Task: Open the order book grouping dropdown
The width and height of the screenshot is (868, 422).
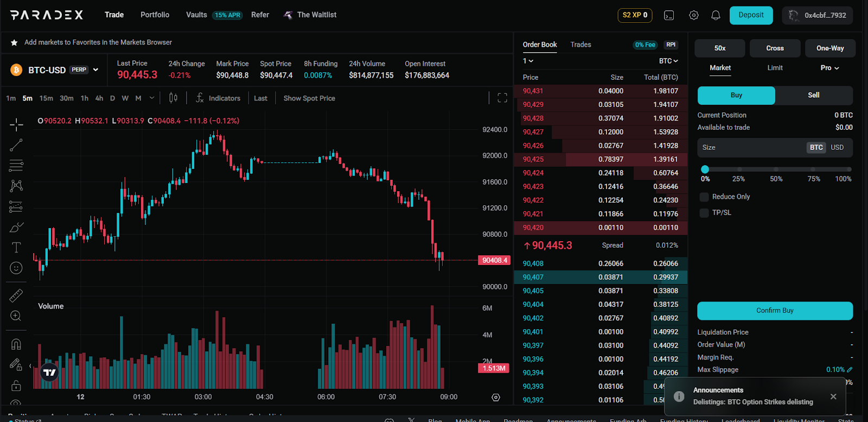Action: [x=528, y=61]
